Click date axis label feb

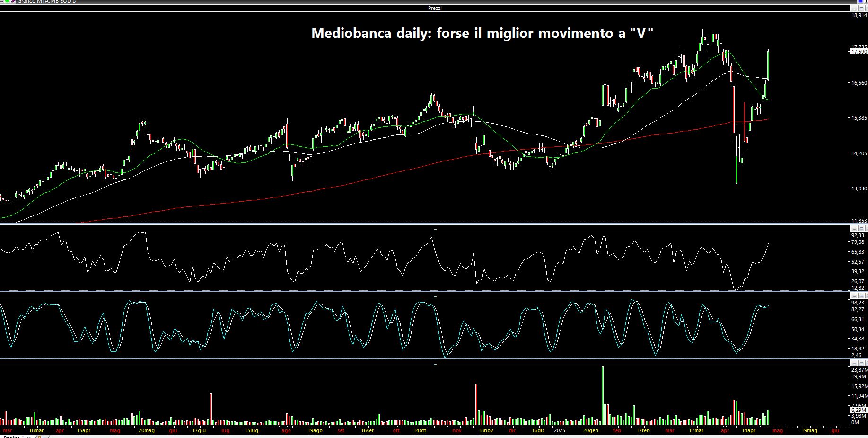pos(617,431)
